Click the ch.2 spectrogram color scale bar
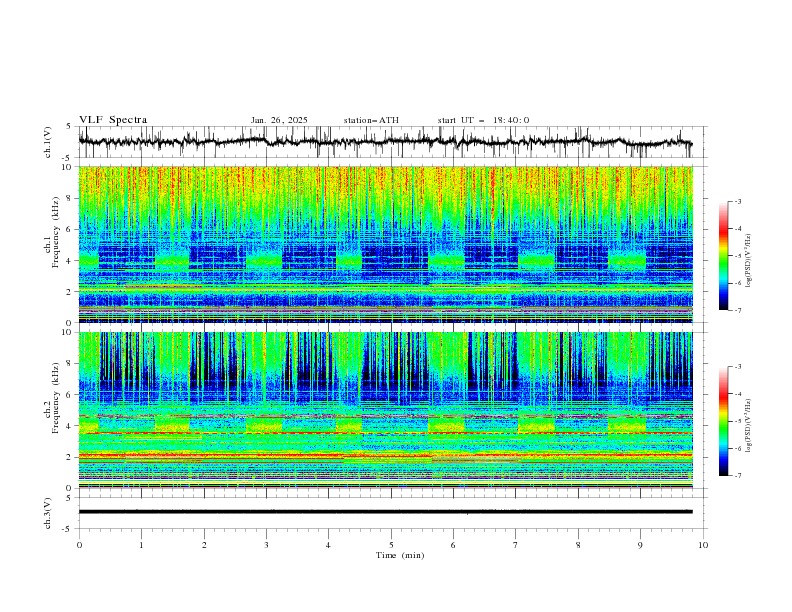The height and width of the screenshot is (612, 792). [723, 421]
